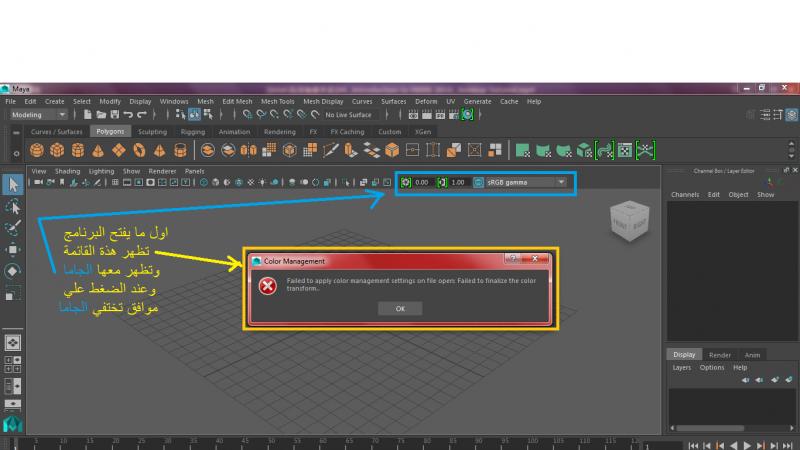Image resolution: width=800 pixels, height=450 pixels.
Task: Open the Edit Mesh menu
Action: coord(237,101)
